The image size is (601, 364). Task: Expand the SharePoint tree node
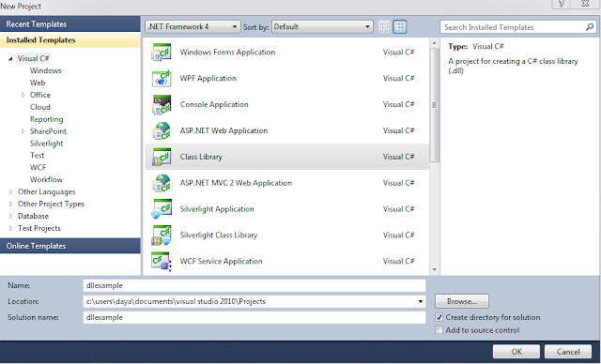tap(23, 131)
